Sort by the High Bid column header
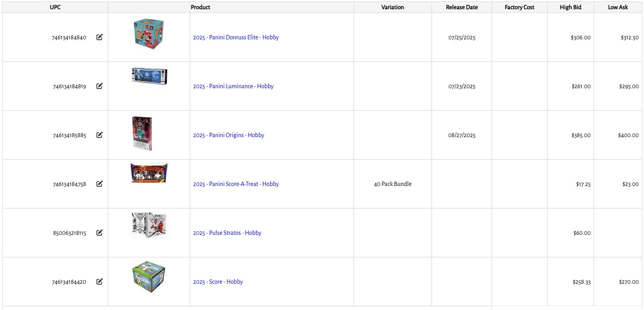Screen dimensions: 644x310 (570, 7)
